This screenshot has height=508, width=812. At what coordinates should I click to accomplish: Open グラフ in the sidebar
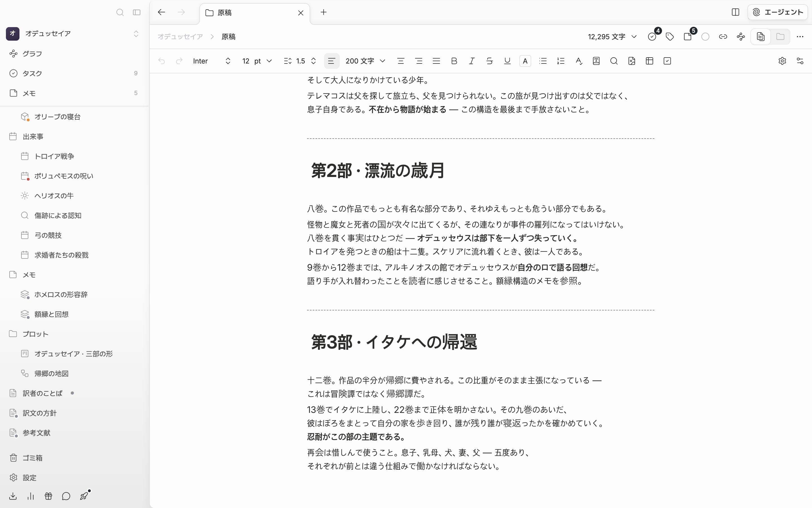(74, 54)
